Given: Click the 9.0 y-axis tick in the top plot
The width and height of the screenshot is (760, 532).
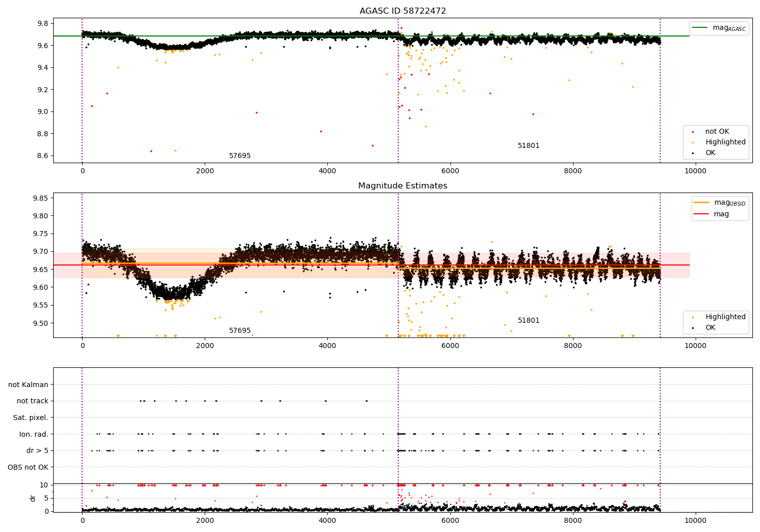Looking at the screenshot, I should point(43,112).
